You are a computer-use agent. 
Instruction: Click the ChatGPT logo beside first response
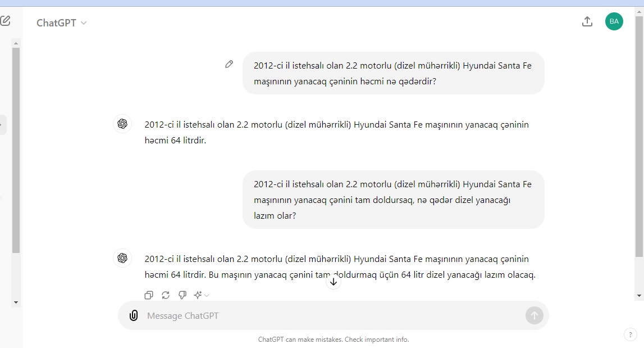(x=122, y=124)
